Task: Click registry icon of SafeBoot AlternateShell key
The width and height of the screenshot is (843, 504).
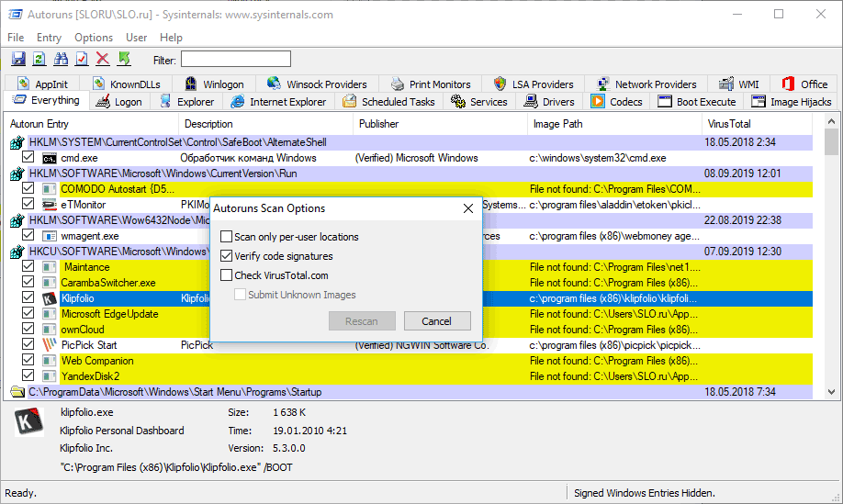Action: coord(17,142)
